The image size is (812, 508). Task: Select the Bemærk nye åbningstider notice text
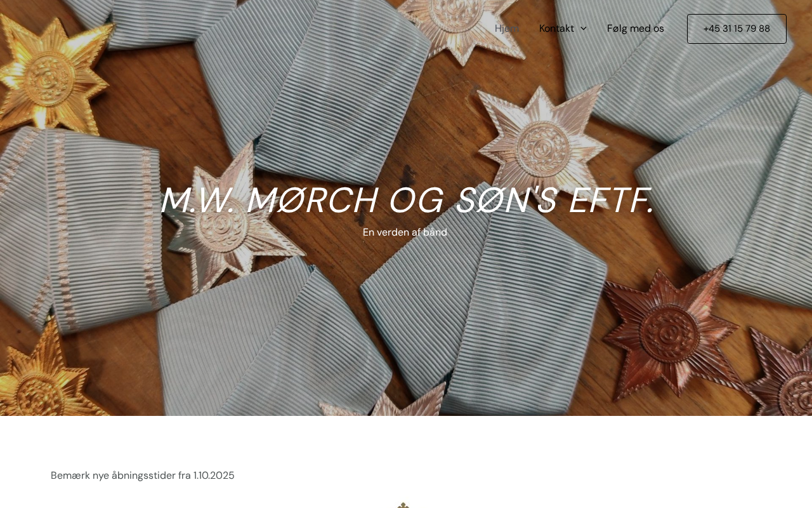143,476
